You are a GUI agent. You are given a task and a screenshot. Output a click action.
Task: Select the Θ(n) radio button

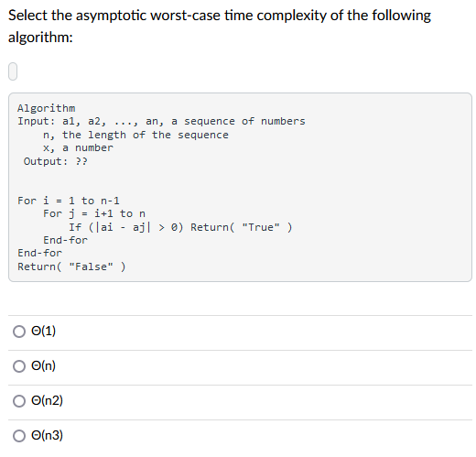tap(19, 366)
